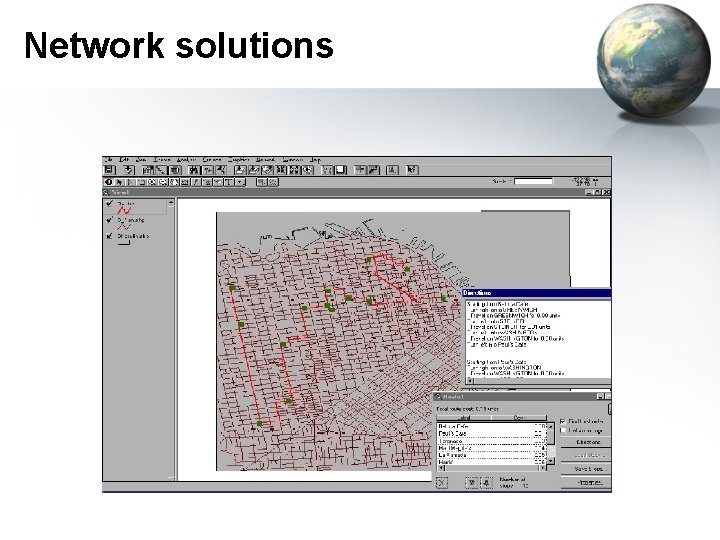This screenshot has width=720, height=540.
Task: Click the Label column header
Action: (464, 418)
